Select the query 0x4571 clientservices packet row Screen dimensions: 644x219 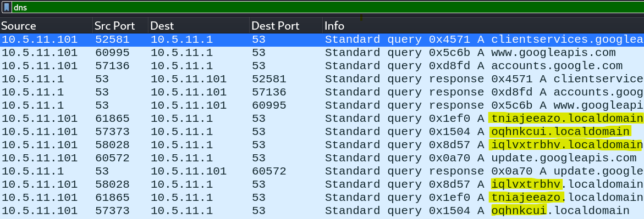tap(322, 40)
